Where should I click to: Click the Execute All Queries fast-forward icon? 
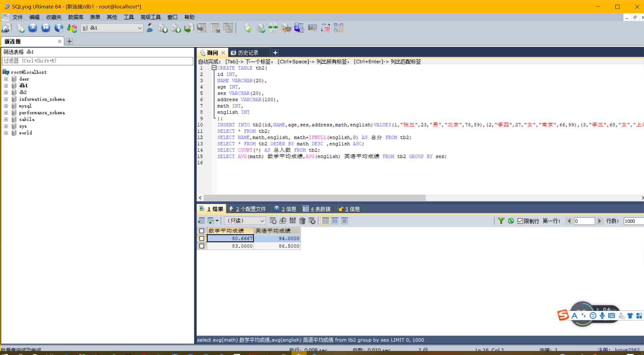tap(46, 28)
